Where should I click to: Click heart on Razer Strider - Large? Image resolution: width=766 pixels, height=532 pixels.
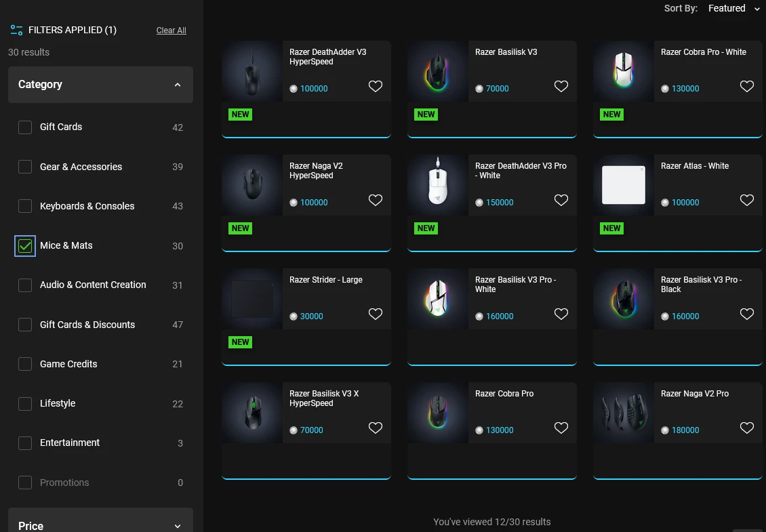(x=375, y=314)
